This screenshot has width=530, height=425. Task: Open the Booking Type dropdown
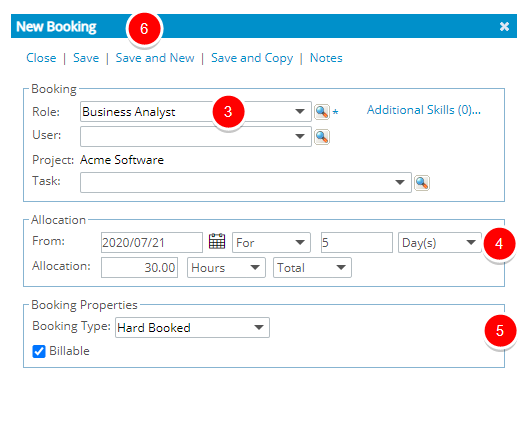point(192,328)
